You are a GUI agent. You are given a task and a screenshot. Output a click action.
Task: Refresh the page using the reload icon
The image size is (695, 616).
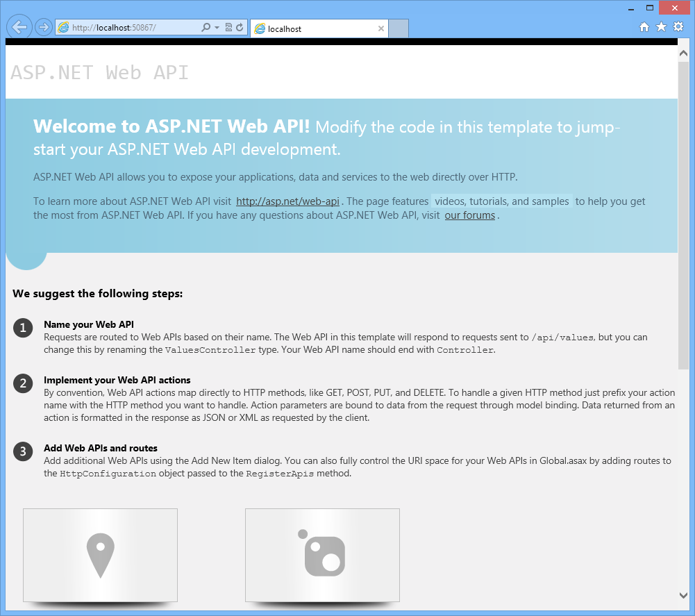[240, 28]
